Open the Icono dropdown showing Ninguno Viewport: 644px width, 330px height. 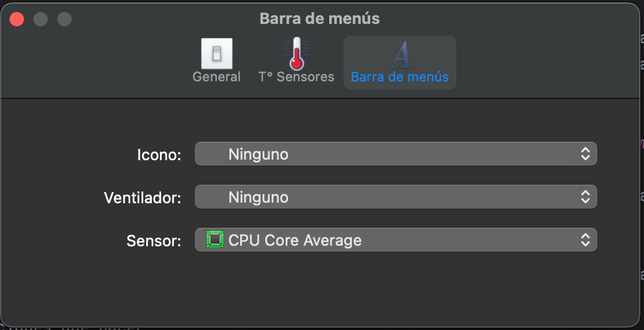pos(396,154)
